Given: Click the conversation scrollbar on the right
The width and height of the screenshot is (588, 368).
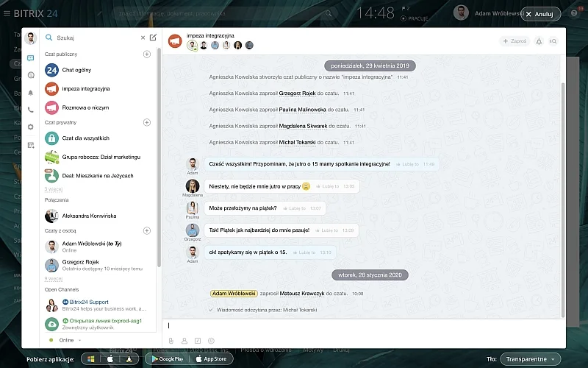Looking at the screenshot, I should tap(562, 199).
